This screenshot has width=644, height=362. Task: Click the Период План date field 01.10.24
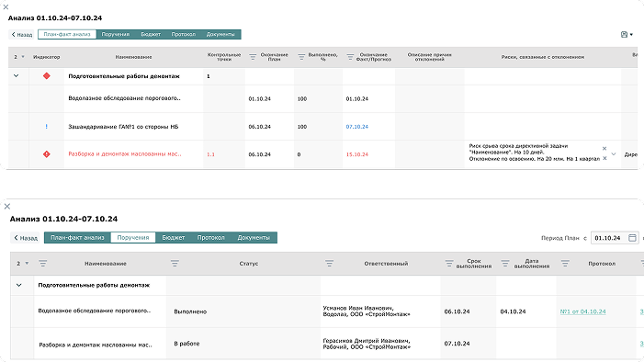point(615,238)
